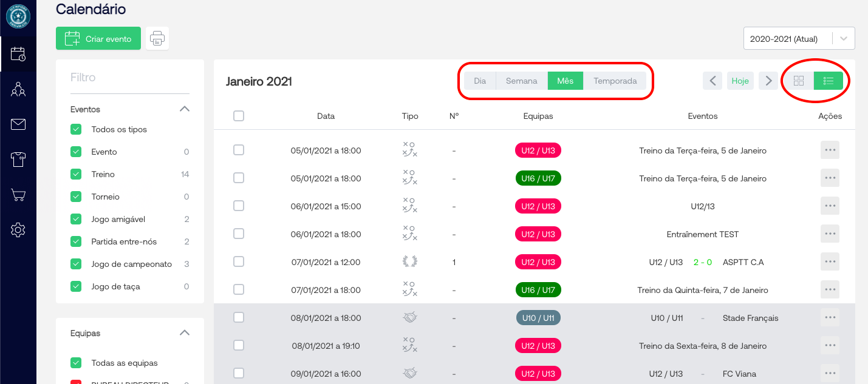The image size is (868, 384).
Task: Open the settings gear in sidebar
Action: tap(18, 230)
